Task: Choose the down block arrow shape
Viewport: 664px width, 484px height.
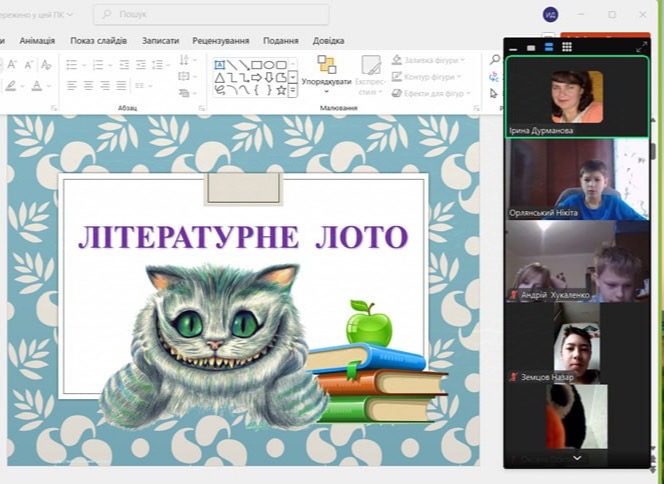Action: pyautogui.click(x=269, y=77)
